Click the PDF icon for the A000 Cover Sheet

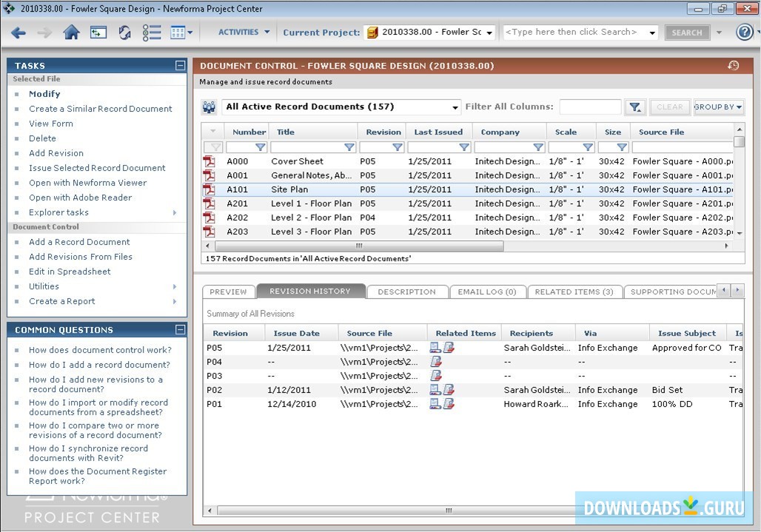point(209,161)
